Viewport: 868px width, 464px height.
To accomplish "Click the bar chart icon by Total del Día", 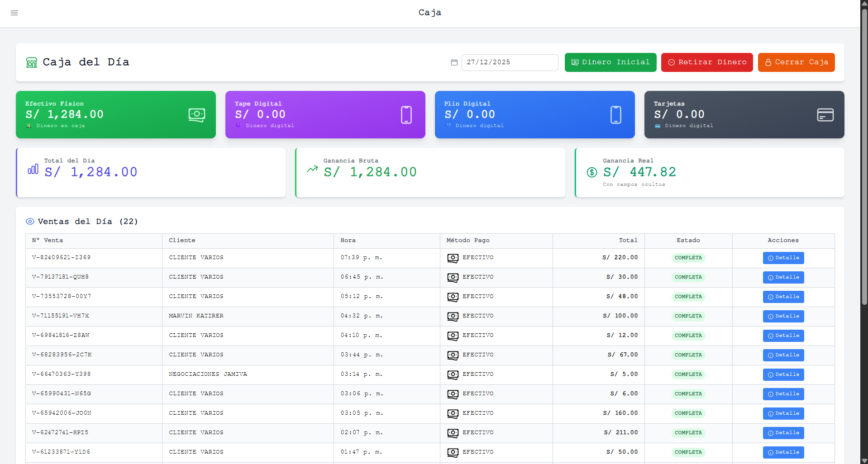I will [33, 170].
